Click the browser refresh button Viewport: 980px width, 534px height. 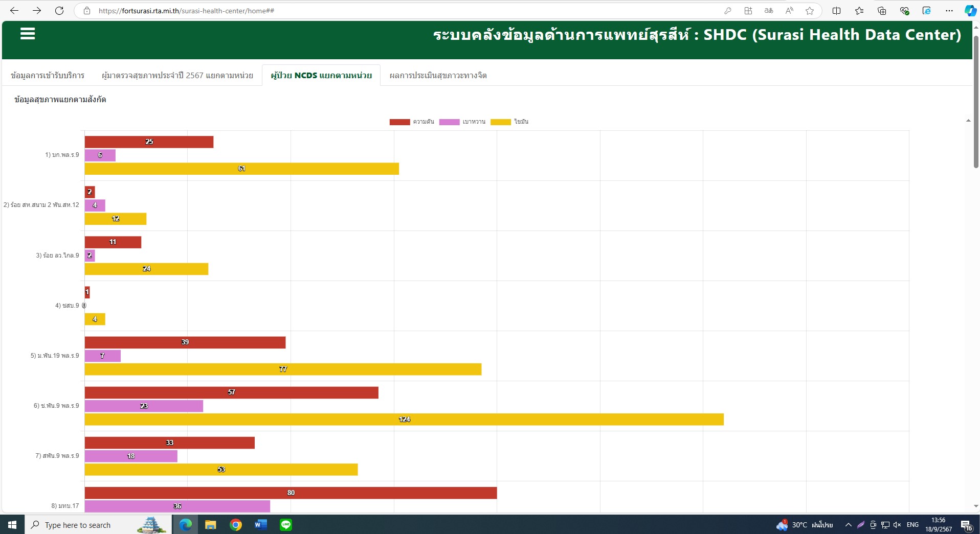(59, 11)
